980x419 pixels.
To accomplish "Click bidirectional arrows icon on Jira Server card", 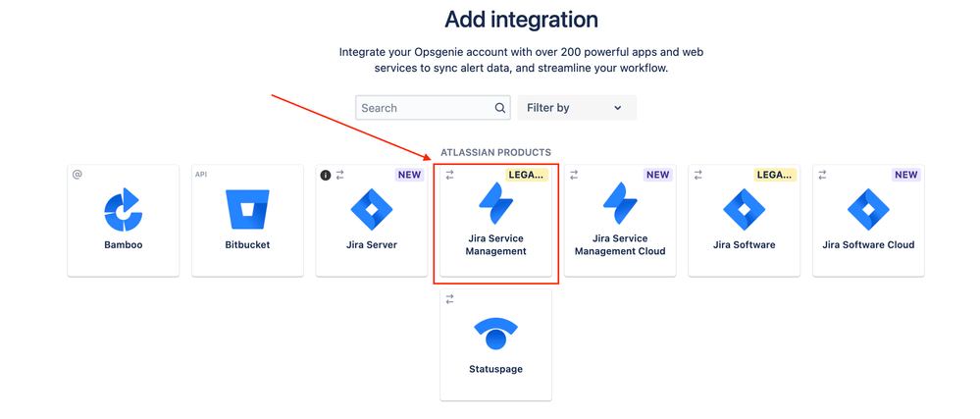I will [x=340, y=175].
